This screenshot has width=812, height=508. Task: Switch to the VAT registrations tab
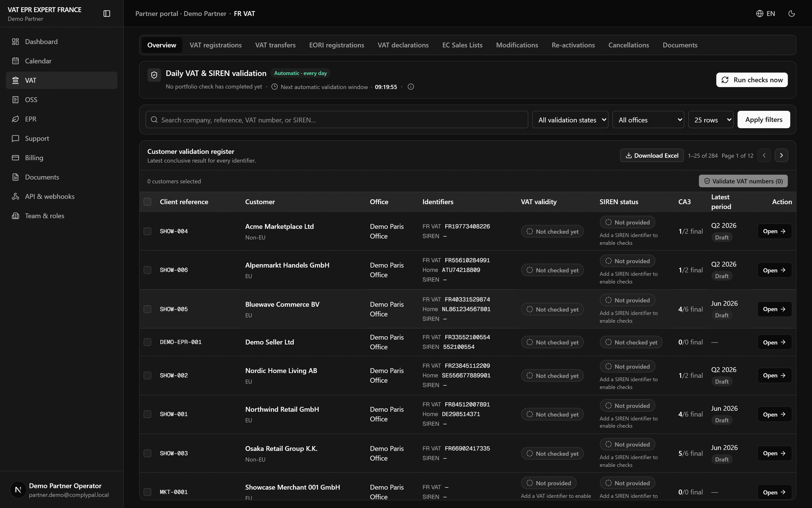(x=215, y=45)
